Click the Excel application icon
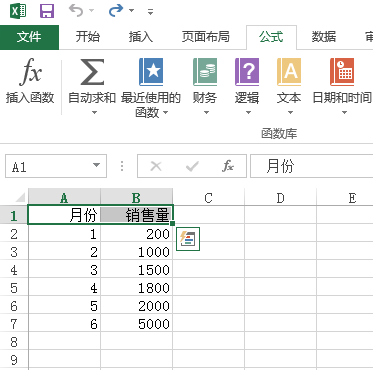This screenshot has height=370, width=373. coord(18,11)
